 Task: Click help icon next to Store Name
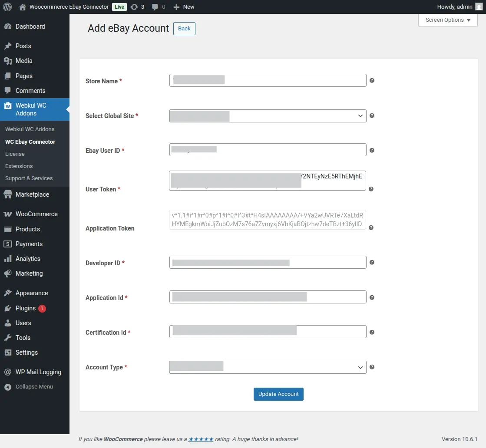point(372,81)
